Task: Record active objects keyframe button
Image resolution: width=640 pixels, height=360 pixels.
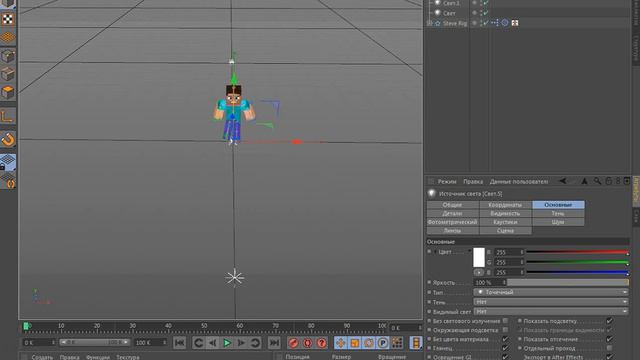Action: (x=293, y=343)
